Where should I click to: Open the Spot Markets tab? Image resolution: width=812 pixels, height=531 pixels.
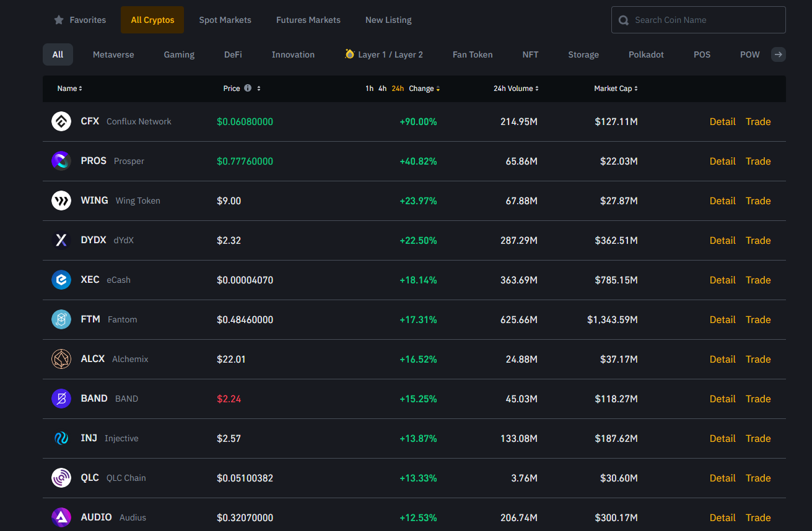click(225, 20)
